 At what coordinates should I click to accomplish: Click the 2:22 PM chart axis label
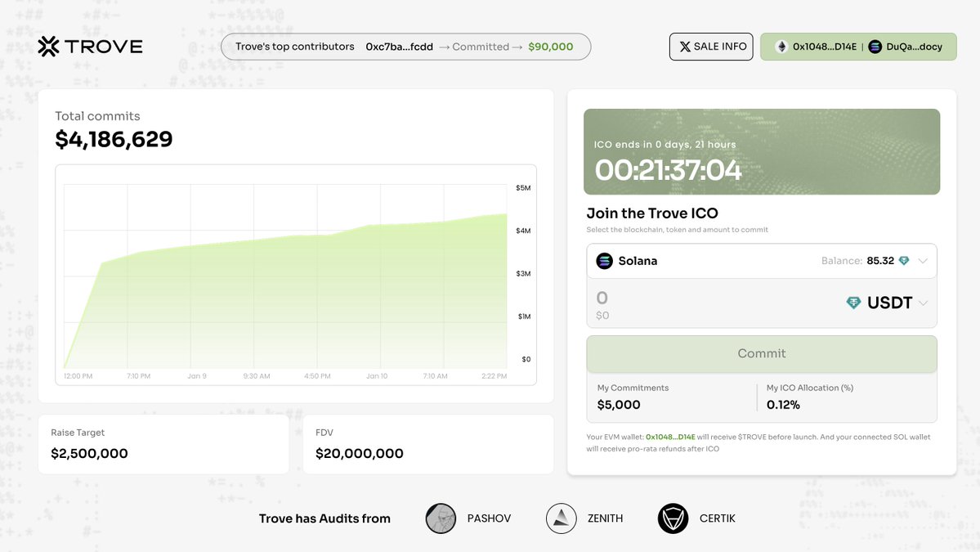(x=494, y=376)
